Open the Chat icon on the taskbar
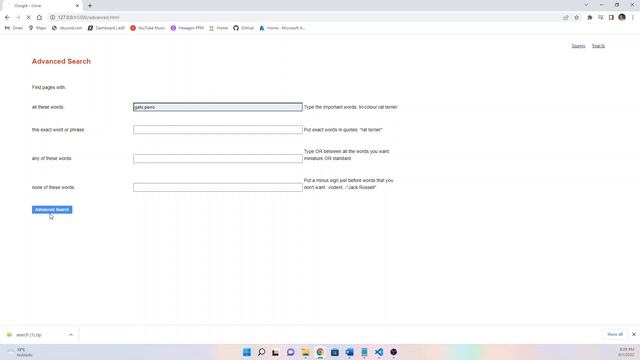Viewport: 640px width, 360px height. tap(291, 352)
